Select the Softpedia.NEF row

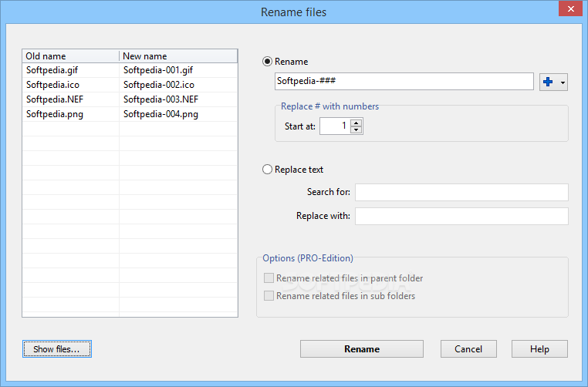point(130,99)
